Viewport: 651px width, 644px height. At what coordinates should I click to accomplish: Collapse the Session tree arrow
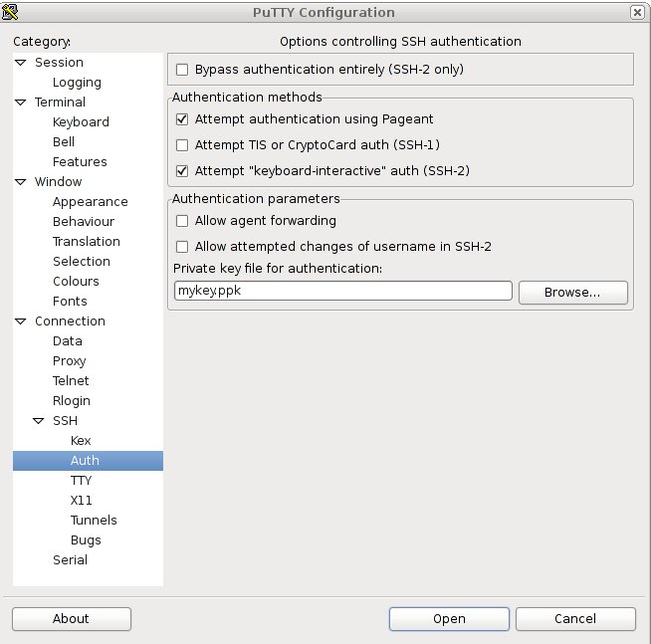click(x=20, y=63)
